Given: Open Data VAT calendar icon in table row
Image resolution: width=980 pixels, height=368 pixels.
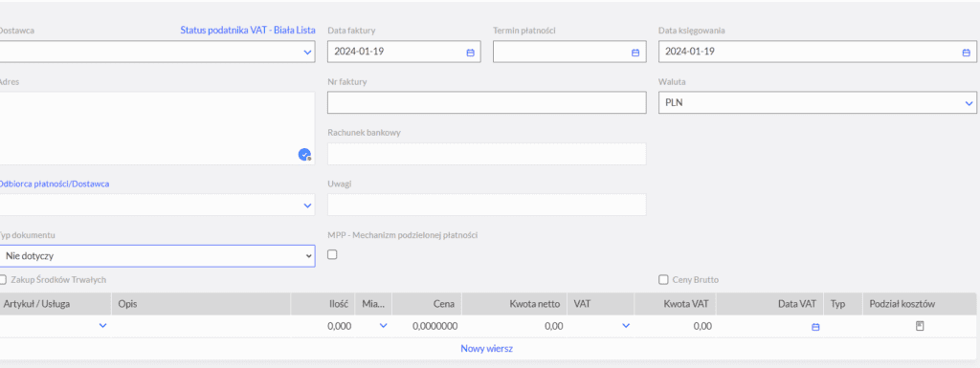Looking at the screenshot, I should click(815, 326).
